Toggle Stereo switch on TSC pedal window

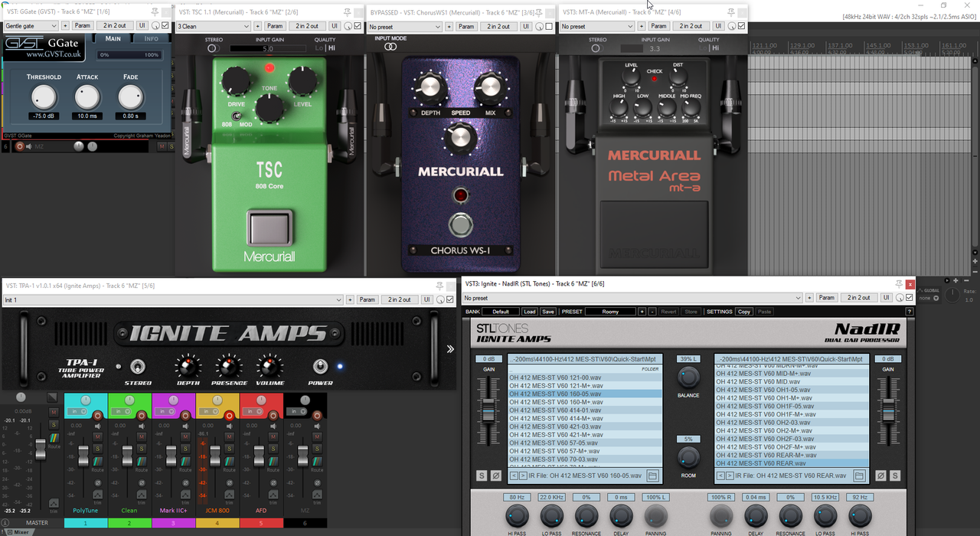pyautogui.click(x=214, y=48)
